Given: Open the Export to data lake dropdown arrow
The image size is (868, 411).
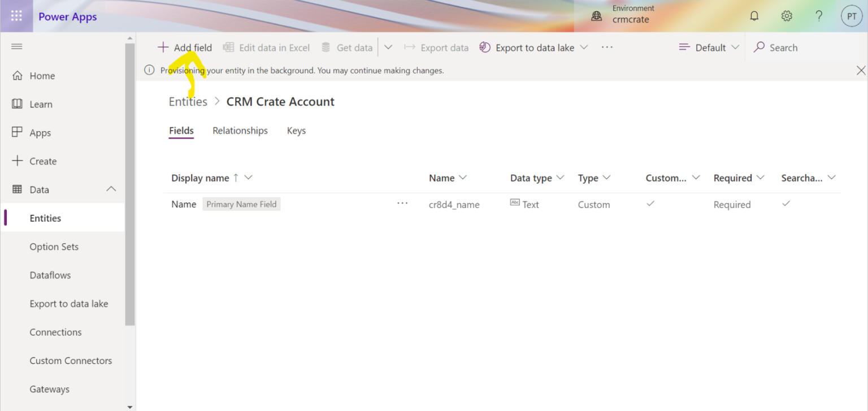Looking at the screenshot, I should [x=585, y=47].
